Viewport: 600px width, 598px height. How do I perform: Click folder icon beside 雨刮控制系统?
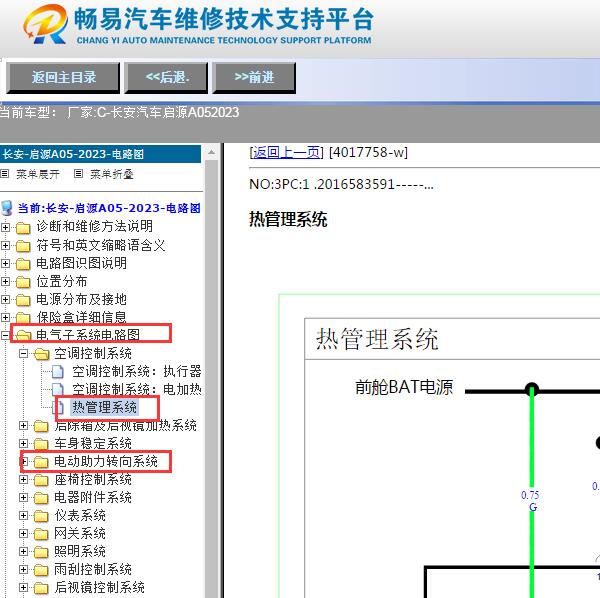coord(41,570)
